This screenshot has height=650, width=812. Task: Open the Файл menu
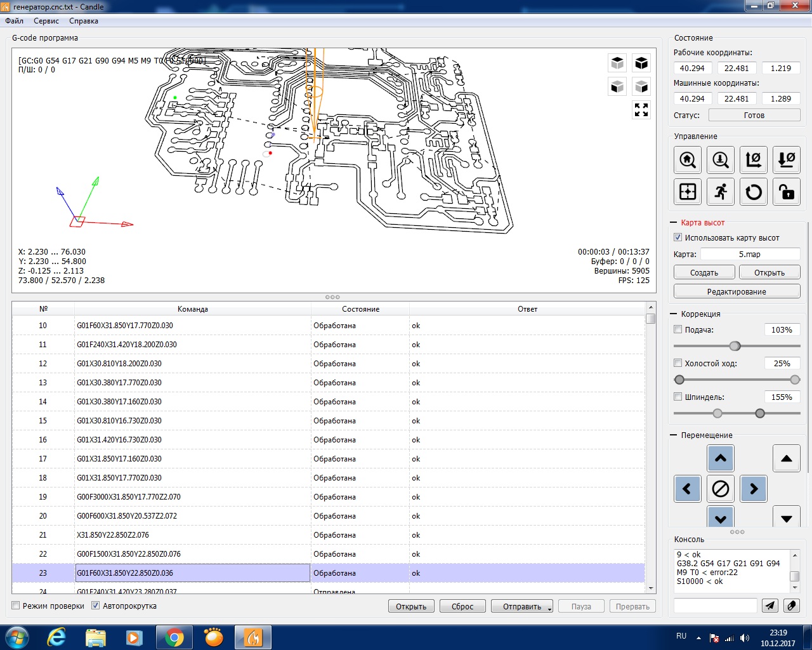coord(14,21)
